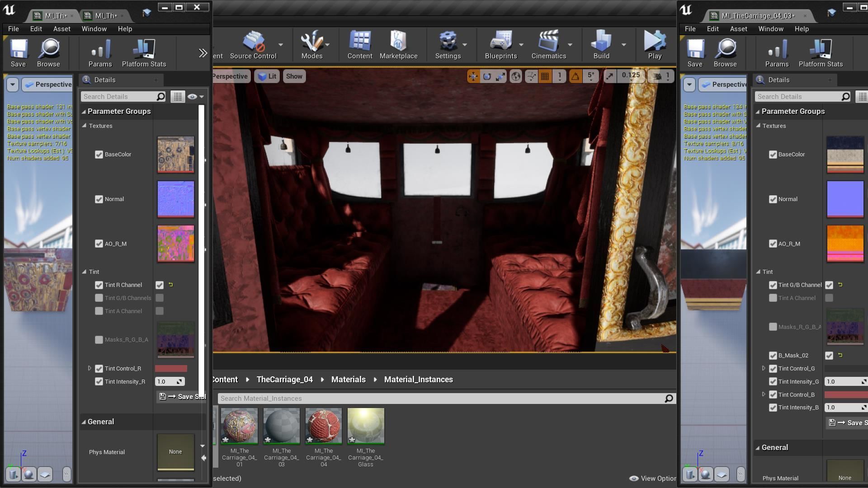868x488 pixels.
Task: Toggle B_Mask_02 parameter checkbox
Action: coord(773,356)
